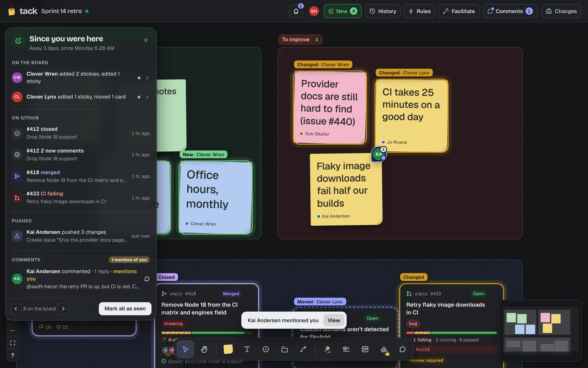Select the checklist card tool

point(346,349)
